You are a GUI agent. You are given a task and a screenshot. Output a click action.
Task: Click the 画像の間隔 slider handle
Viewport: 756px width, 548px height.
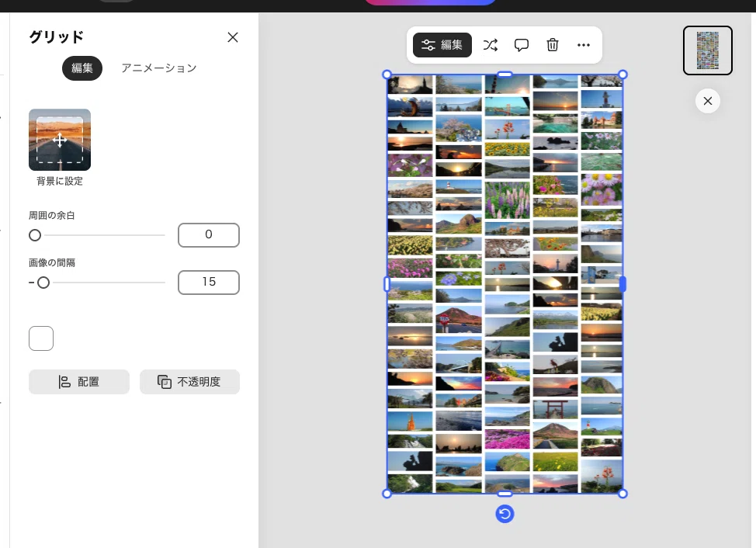(43, 283)
